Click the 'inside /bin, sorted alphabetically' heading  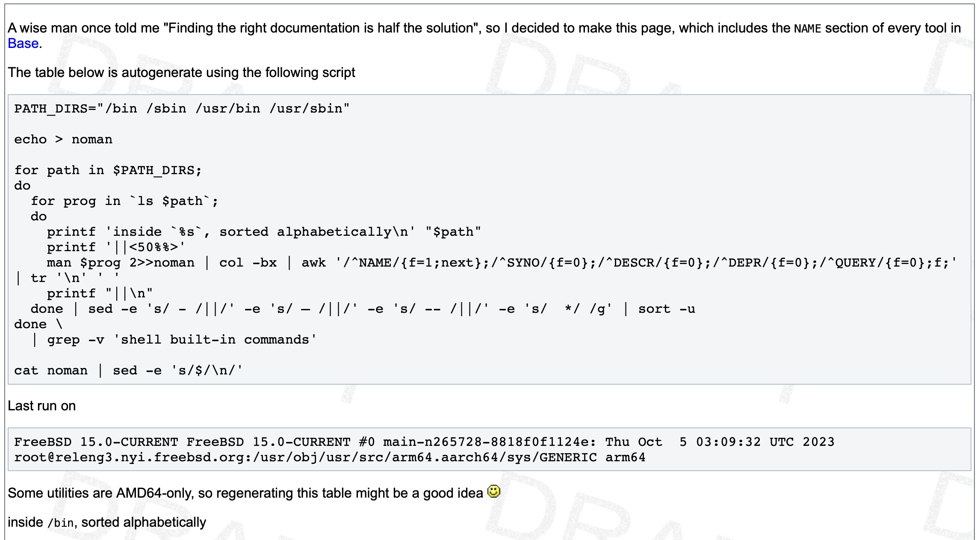pos(107,522)
